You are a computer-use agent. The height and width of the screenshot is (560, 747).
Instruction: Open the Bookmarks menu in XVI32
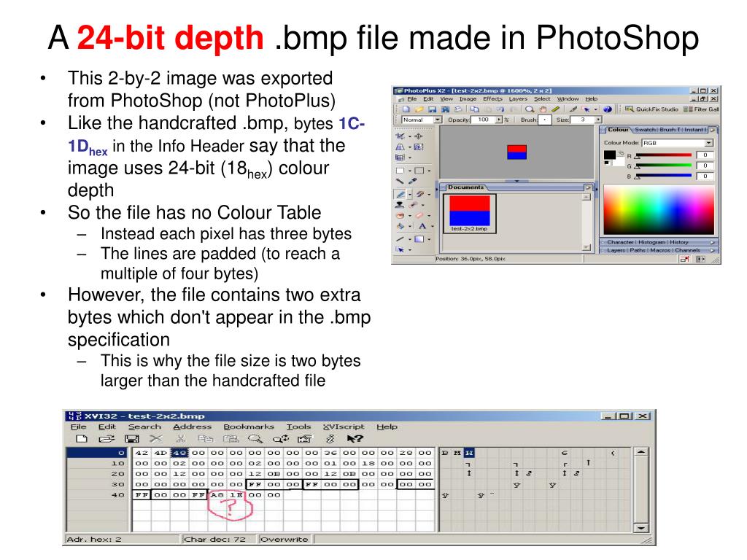point(249,427)
